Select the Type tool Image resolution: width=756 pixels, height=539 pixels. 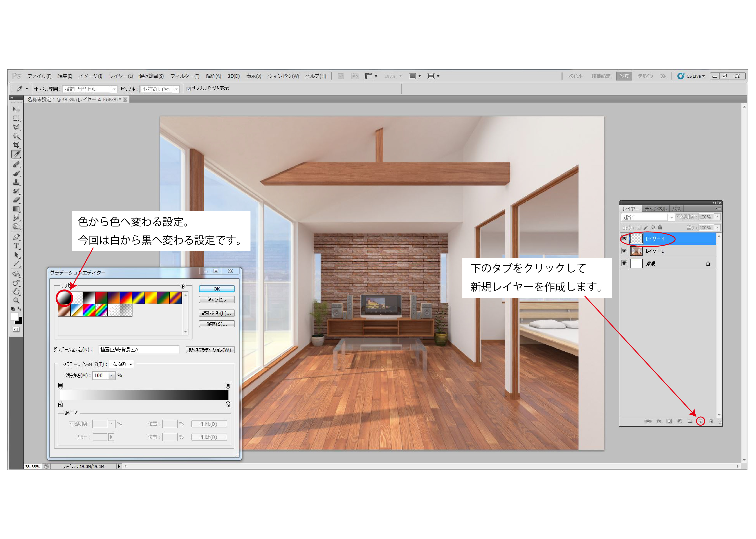(x=16, y=246)
